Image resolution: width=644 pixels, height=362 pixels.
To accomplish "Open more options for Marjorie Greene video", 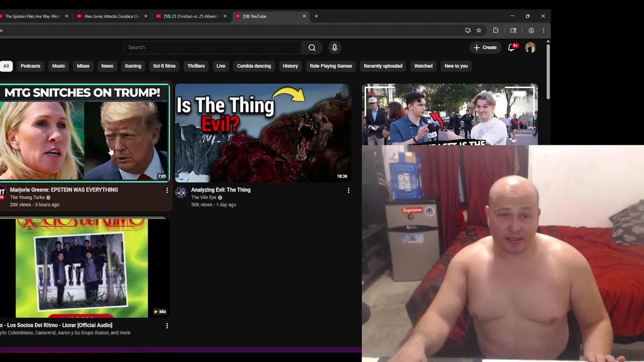I will (167, 190).
